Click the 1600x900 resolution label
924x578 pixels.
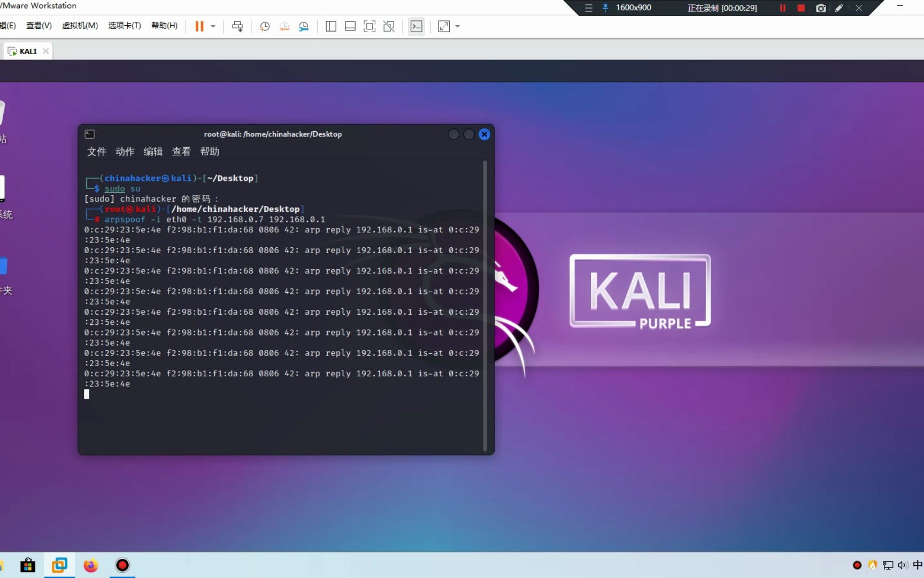coord(634,7)
